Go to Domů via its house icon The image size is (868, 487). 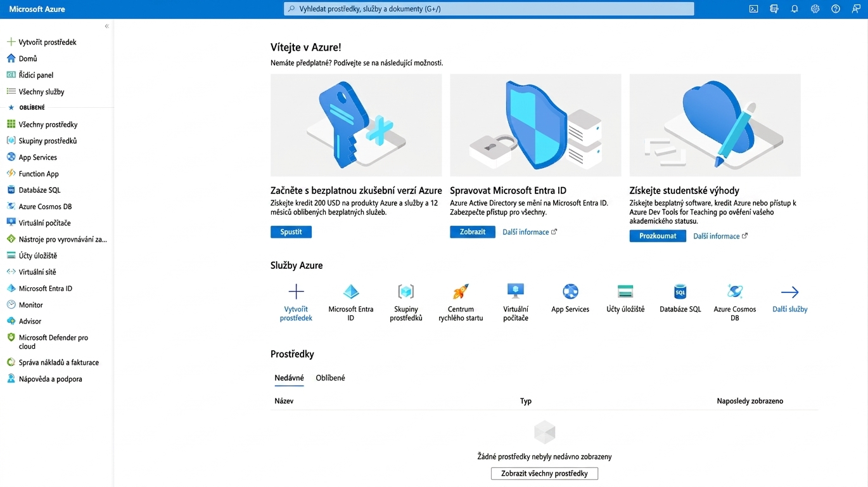coord(11,58)
